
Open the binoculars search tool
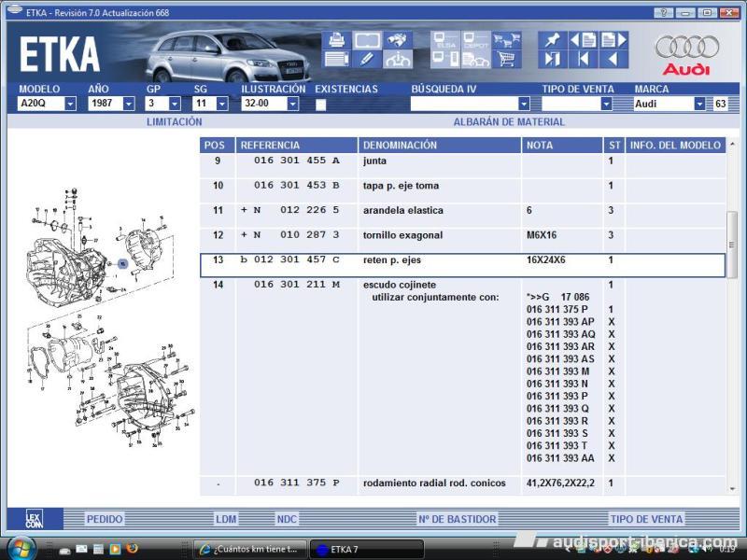pyautogui.click(x=398, y=40)
